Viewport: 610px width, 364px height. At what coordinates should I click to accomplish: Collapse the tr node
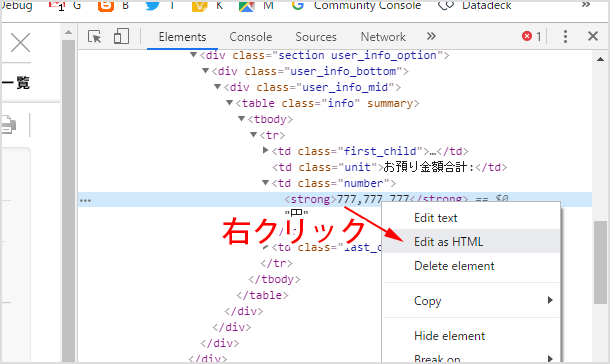[x=254, y=135]
